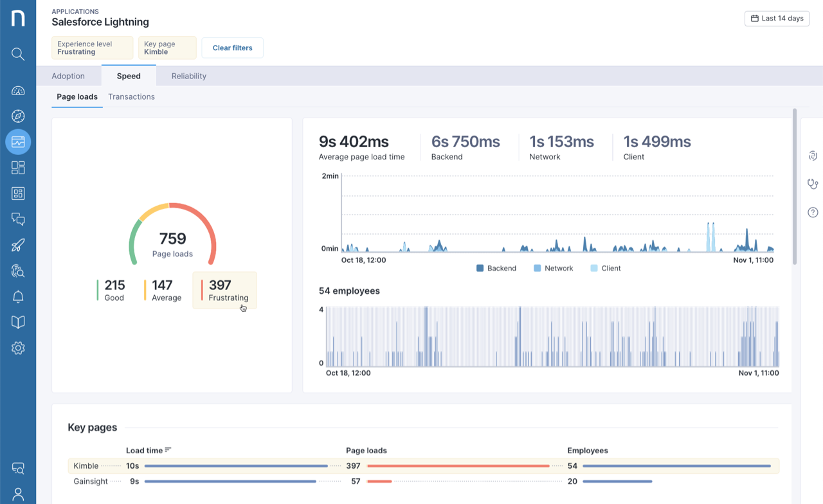The image size is (823, 504).
Task: Open the compass explore icon
Action: pos(18,116)
